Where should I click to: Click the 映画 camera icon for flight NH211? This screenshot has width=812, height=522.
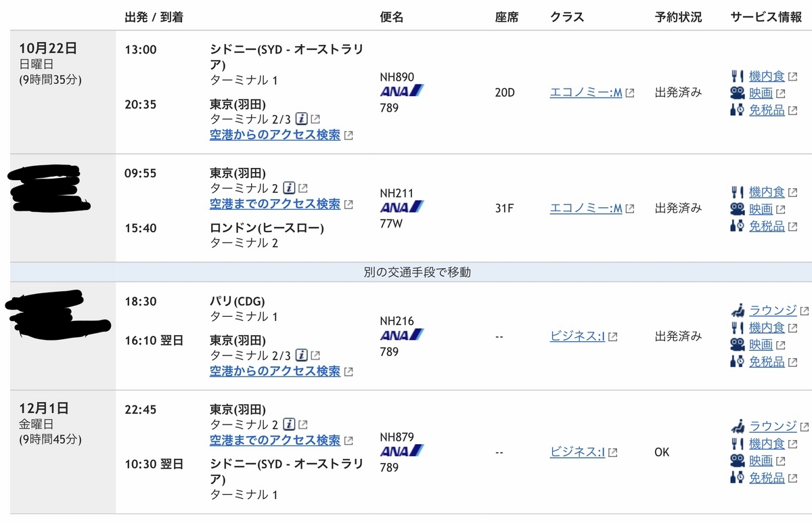click(738, 209)
